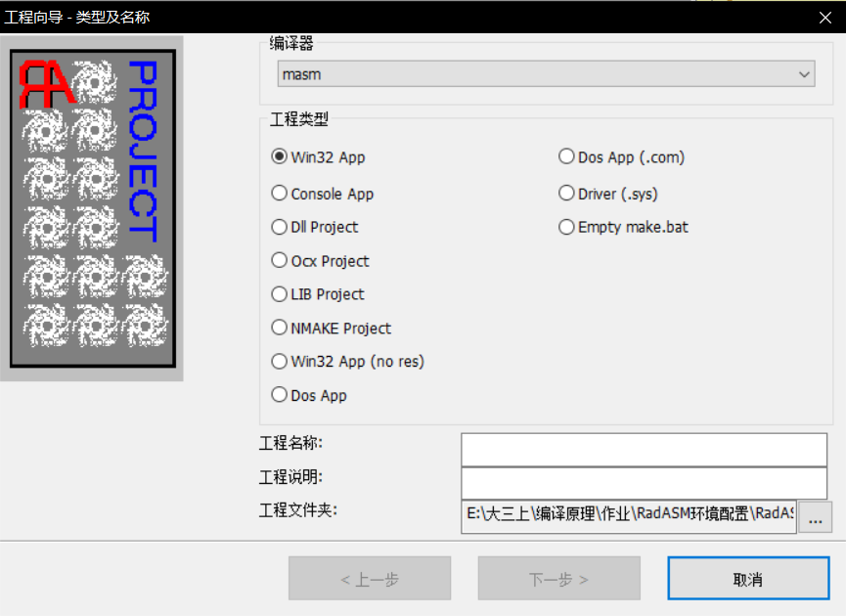The width and height of the screenshot is (846, 616).
Task: Select LIB Project type
Action: pyautogui.click(x=280, y=294)
